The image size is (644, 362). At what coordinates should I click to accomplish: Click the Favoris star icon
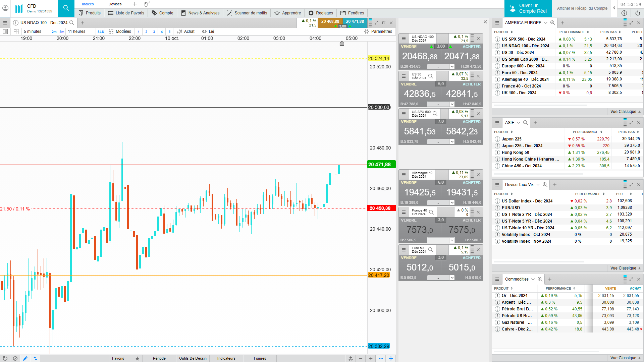coord(137,358)
